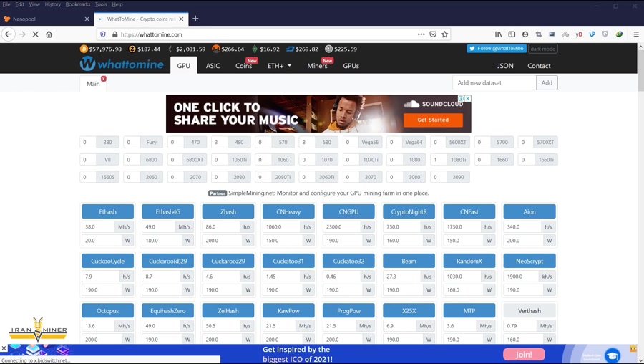This screenshot has height=364, width=644.
Task: Follow @WhatToMine on Twitter
Action: (x=497, y=49)
